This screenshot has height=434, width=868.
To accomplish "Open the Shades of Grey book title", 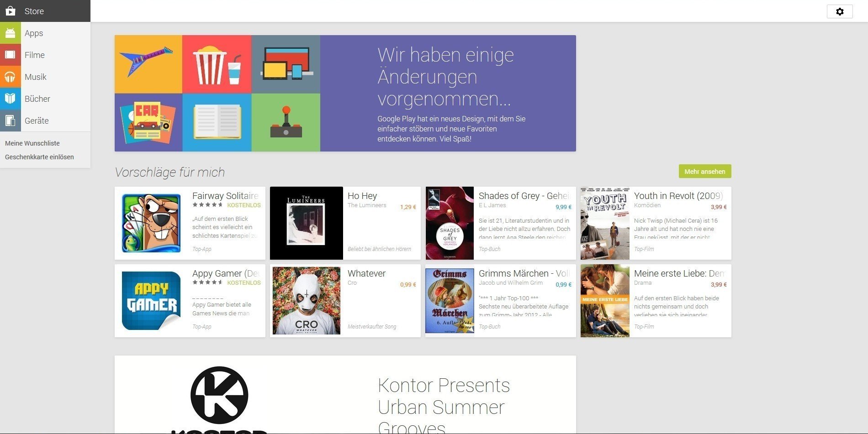I will coord(524,196).
